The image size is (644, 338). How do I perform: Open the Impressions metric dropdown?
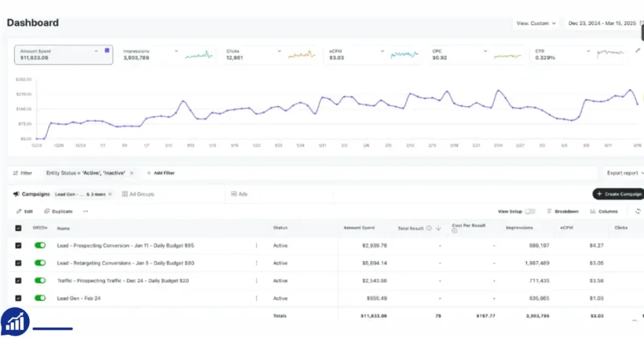(176, 52)
